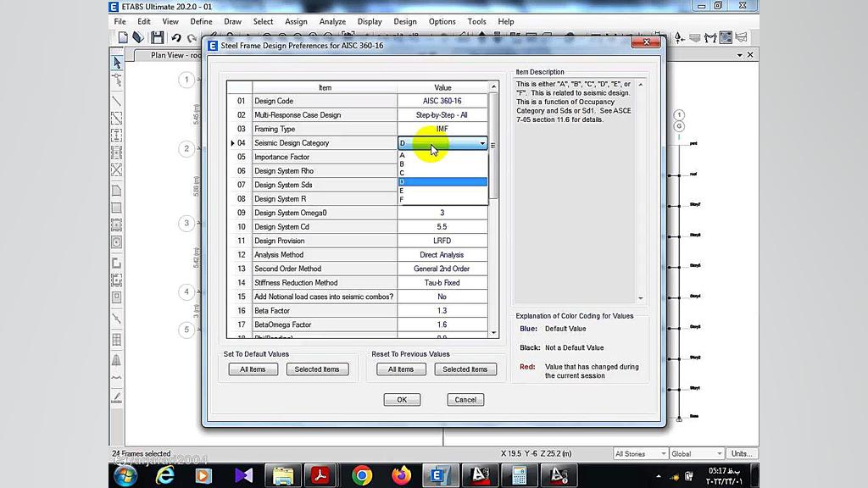This screenshot has height=488, width=868.
Task: Open the File Explorer taskbar icon
Action: [x=283, y=475]
